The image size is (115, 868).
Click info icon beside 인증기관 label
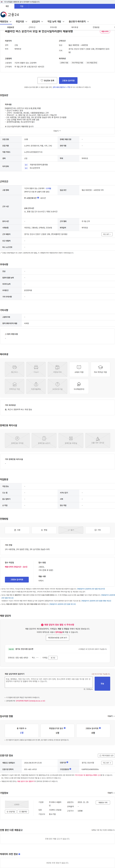[x=67, y=762]
